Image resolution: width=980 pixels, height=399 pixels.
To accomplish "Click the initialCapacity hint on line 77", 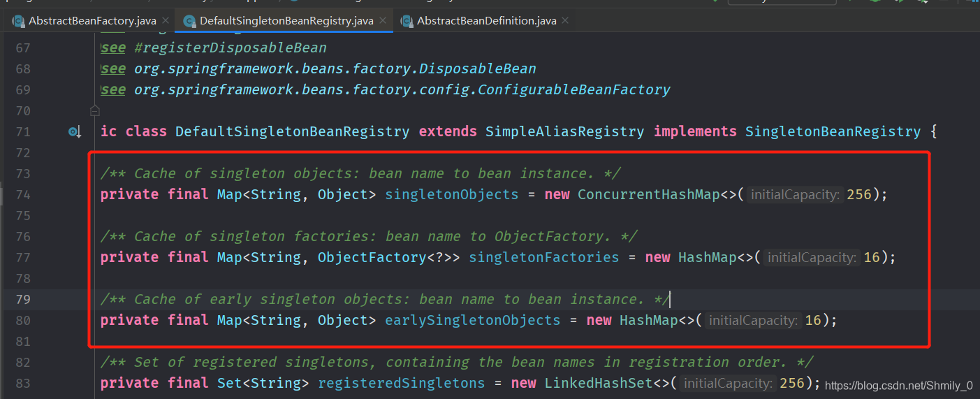I will click(x=812, y=258).
